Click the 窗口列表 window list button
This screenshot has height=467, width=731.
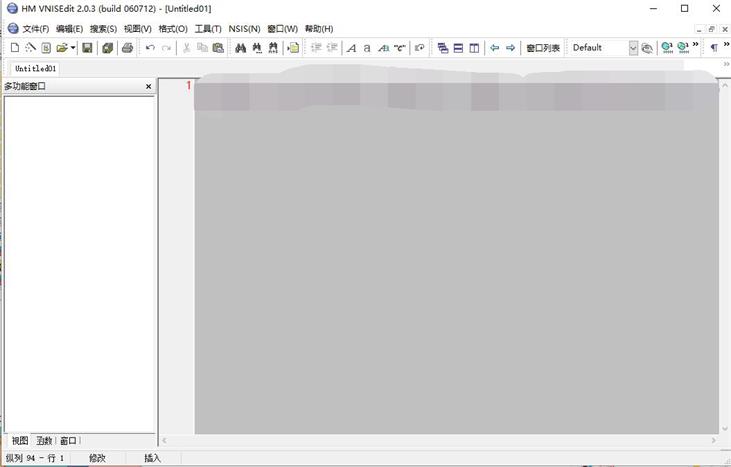click(543, 48)
